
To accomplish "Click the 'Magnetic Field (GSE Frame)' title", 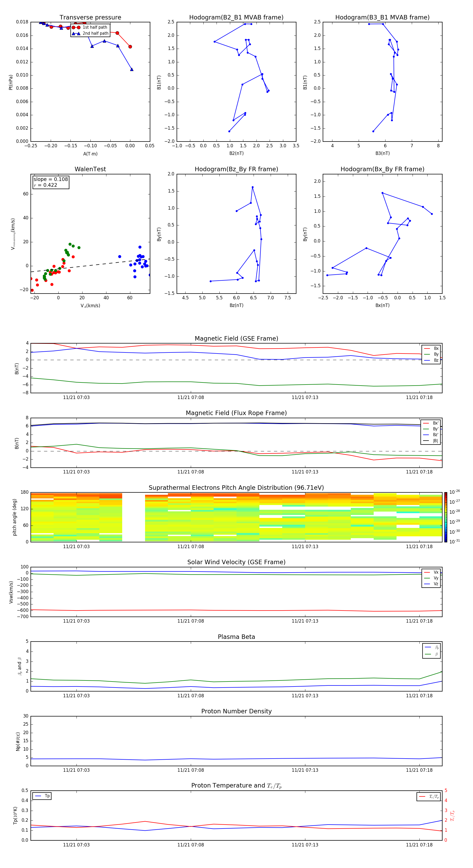I will (x=236, y=339).
